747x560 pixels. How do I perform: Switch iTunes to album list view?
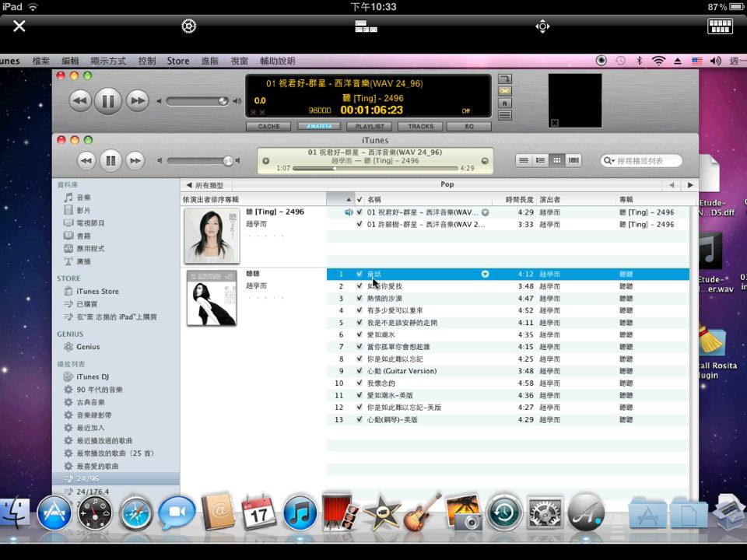coord(540,160)
